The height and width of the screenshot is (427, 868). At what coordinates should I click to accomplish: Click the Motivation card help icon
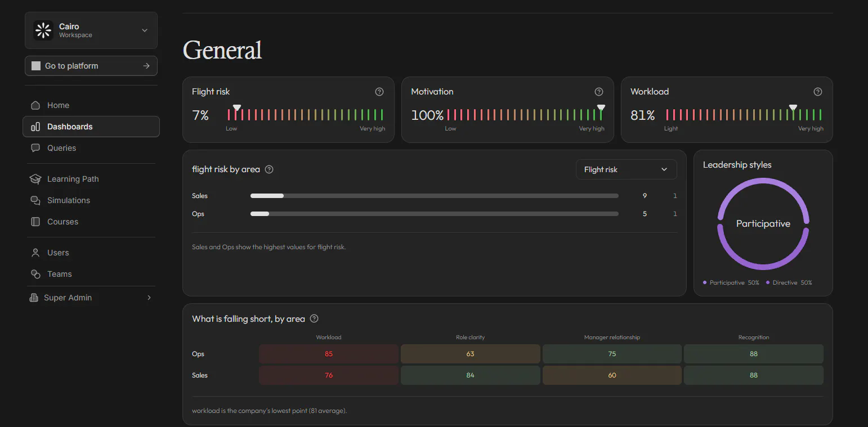coord(599,92)
